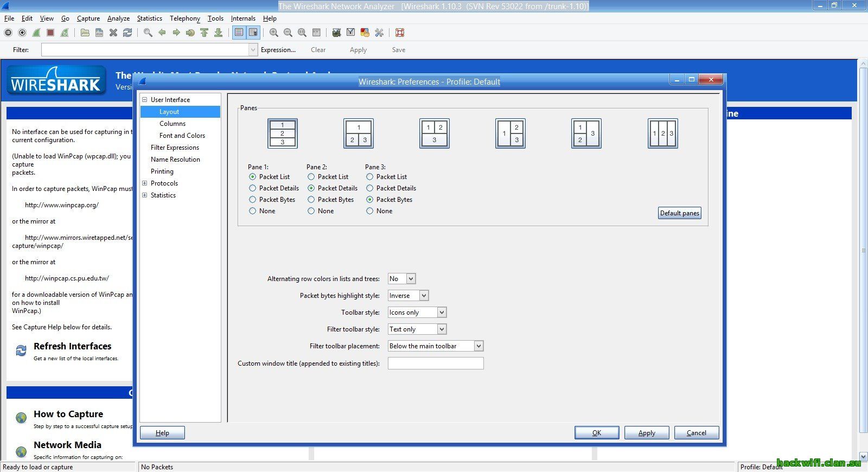Open the Tools menu
Screen dimensions: 868x472
tap(215, 18)
